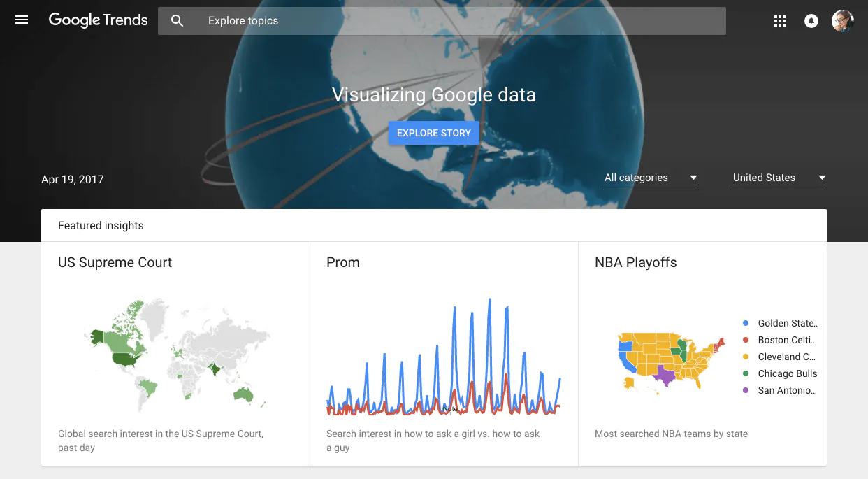868x479 pixels.
Task: Open the Prom insight title
Action: (343, 262)
